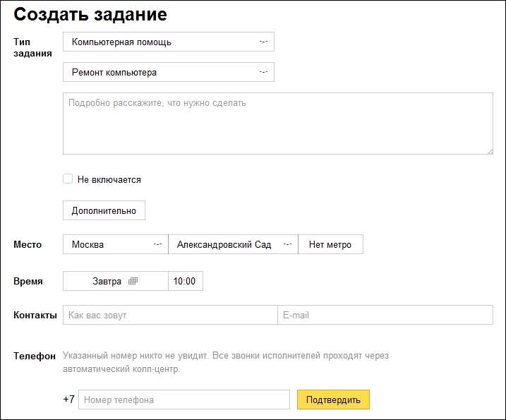Click the arrow icon in 'Александровский Сад' field
The height and width of the screenshot is (420, 506).
coord(287,244)
